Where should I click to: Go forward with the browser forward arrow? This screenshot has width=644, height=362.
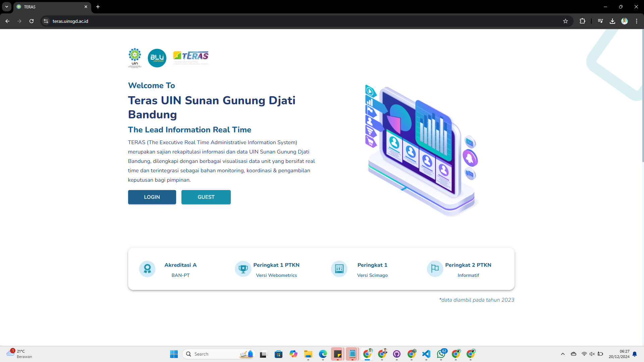pos(19,21)
